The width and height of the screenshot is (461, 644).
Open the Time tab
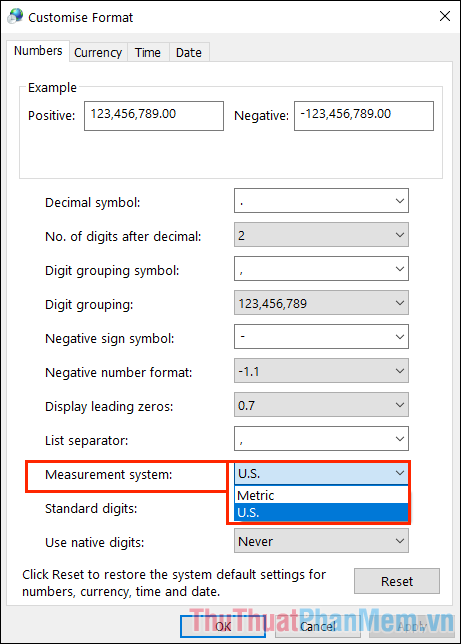[148, 53]
